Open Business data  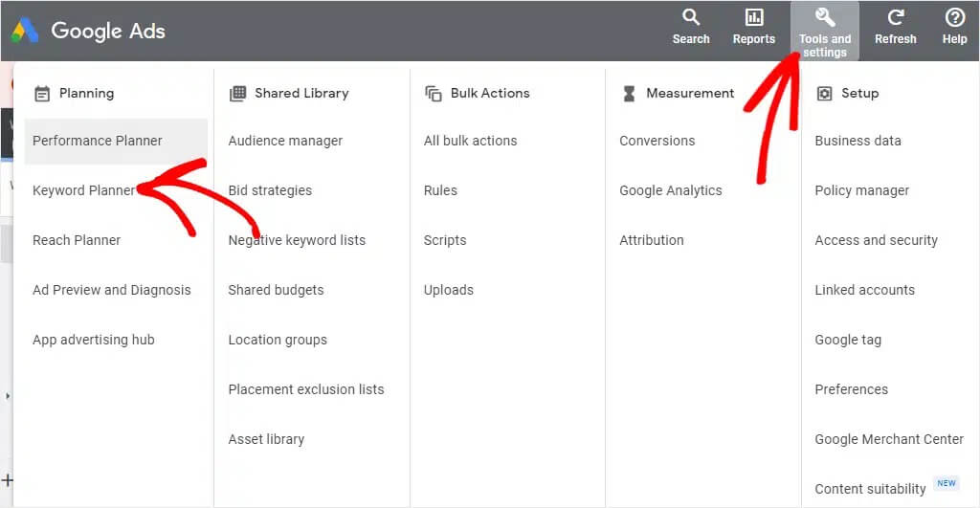click(x=857, y=142)
